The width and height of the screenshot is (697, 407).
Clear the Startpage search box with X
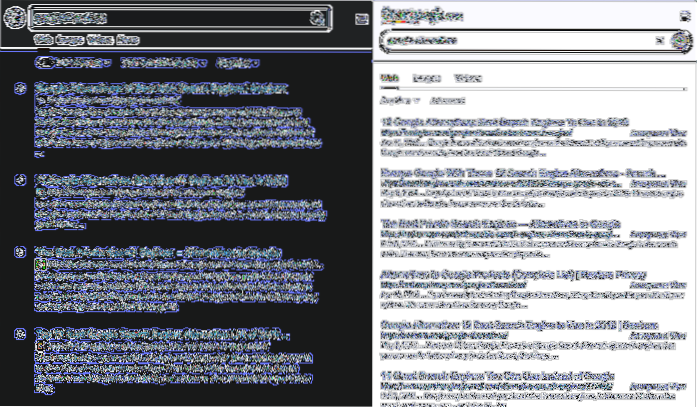[659, 41]
